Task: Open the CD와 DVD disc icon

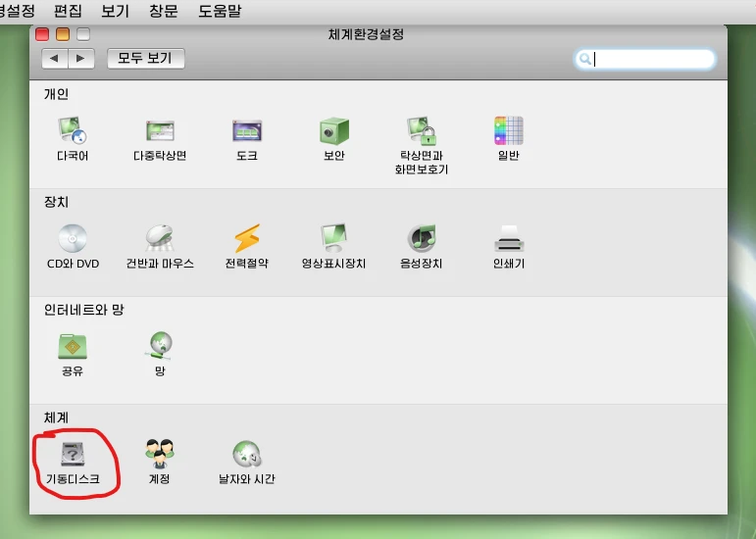Action: click(x=73, y=238)
